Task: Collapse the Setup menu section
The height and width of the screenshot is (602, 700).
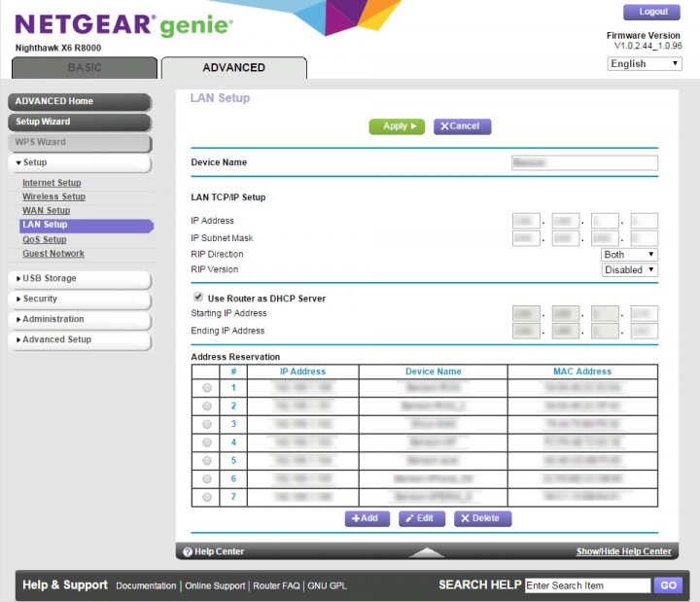Action: 80,163
